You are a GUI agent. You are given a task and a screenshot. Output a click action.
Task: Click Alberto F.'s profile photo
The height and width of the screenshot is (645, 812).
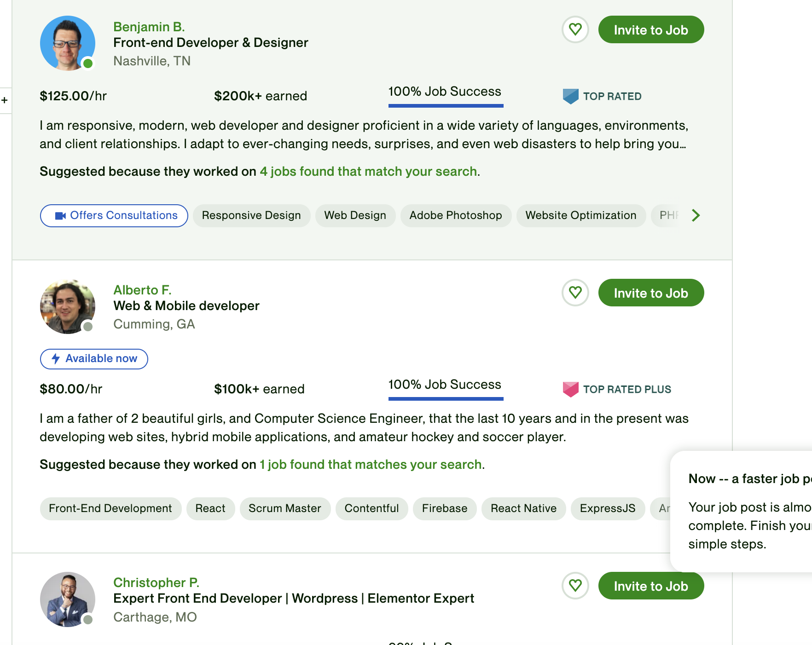68,306
